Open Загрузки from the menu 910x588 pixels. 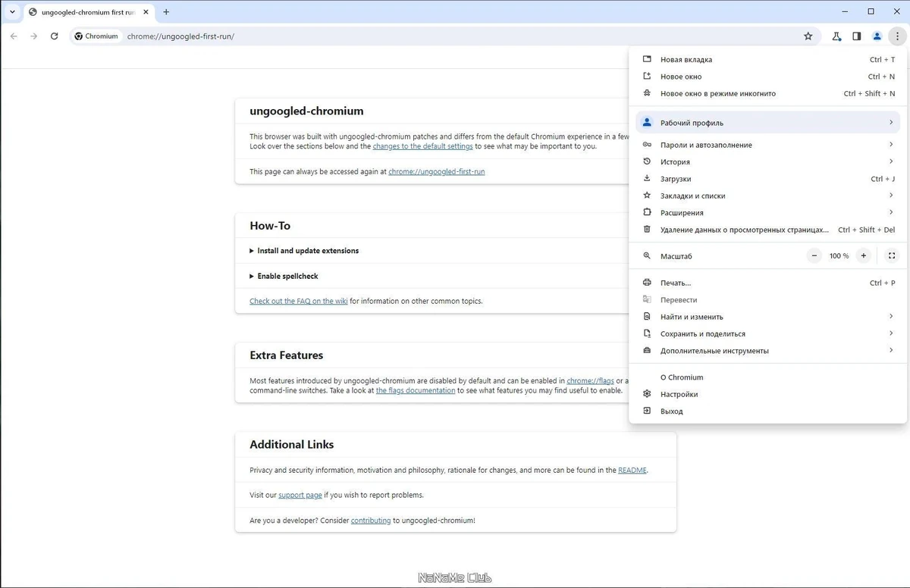(x=767, y=179)
